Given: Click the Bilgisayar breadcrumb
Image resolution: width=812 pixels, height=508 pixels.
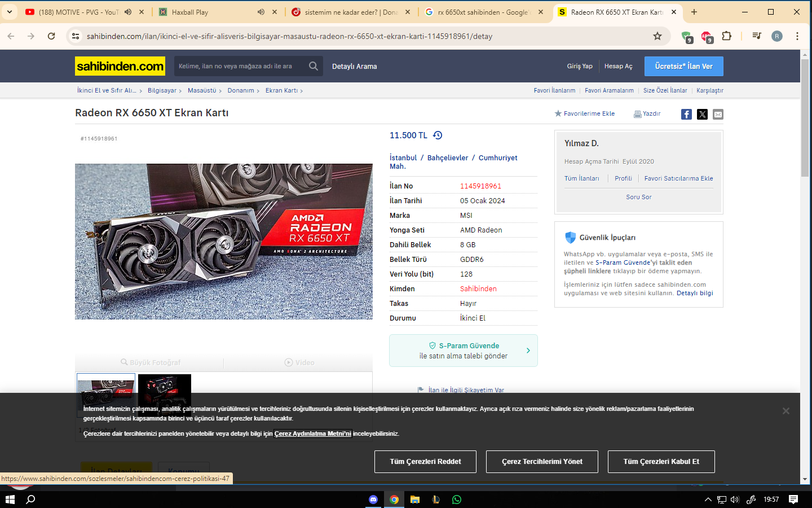Looking at the screenshot, I should [162, 90].
